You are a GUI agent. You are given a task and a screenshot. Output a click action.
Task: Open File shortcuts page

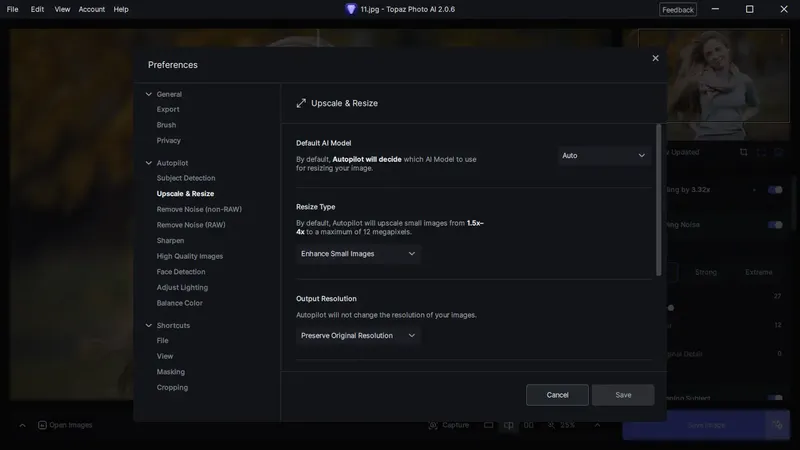point(162,341)
